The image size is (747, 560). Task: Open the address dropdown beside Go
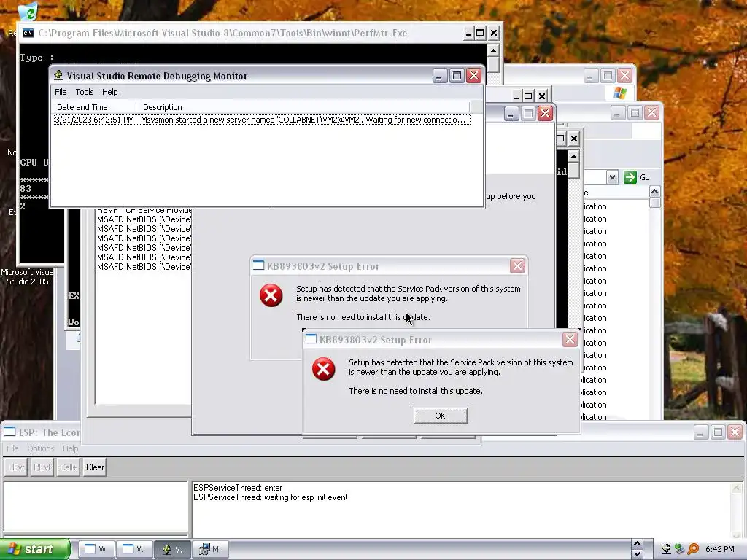click(612, 177)
